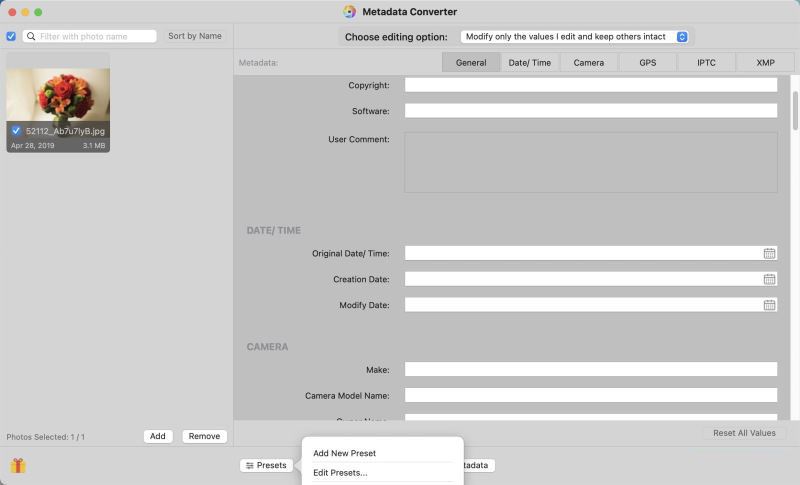Screen dimensions: 800x485
Task: Click the DATE/ TIME section heading
Action: (273, 231)
